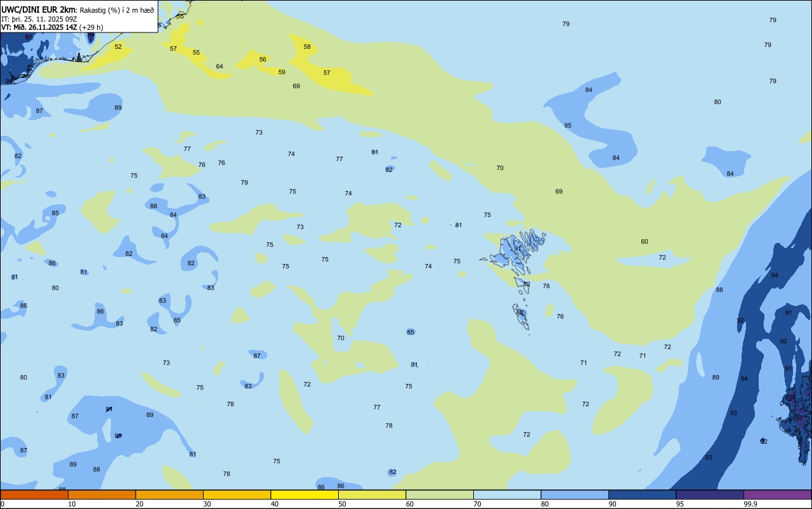Viewport: 812px width, 509px height.
Task: Select the 30–40 legend color band
Action: 237,494
